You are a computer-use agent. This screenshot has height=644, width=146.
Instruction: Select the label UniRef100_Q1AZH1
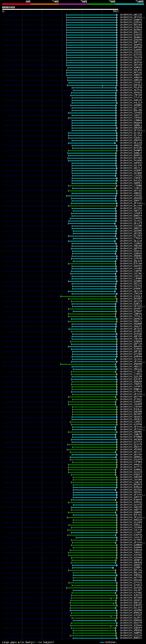(x=131, y=588)
